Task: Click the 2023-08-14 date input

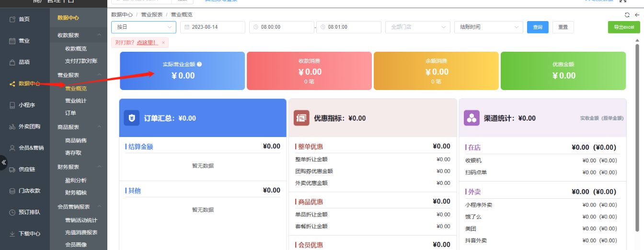Action: [x=213, y=27]
